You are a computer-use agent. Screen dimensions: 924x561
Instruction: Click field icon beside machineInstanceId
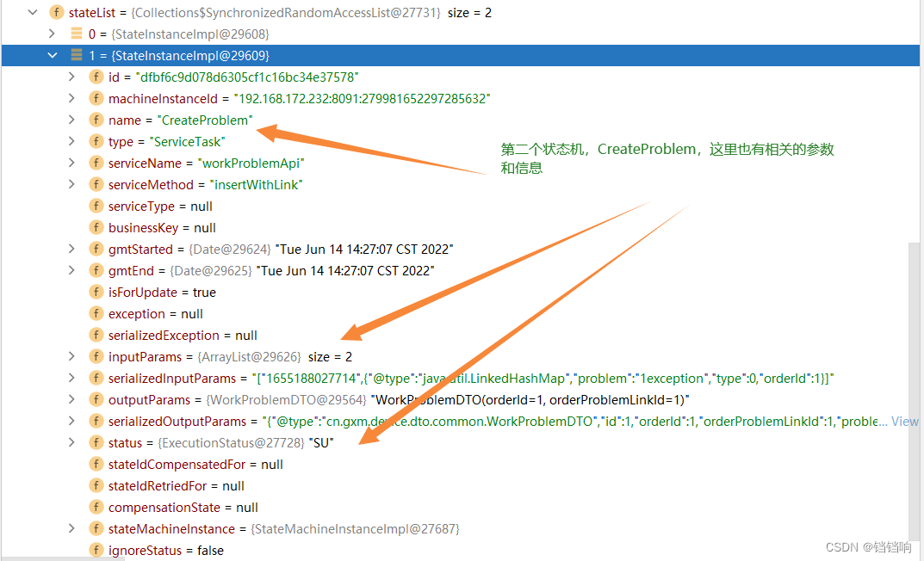[x=96, y=98]
